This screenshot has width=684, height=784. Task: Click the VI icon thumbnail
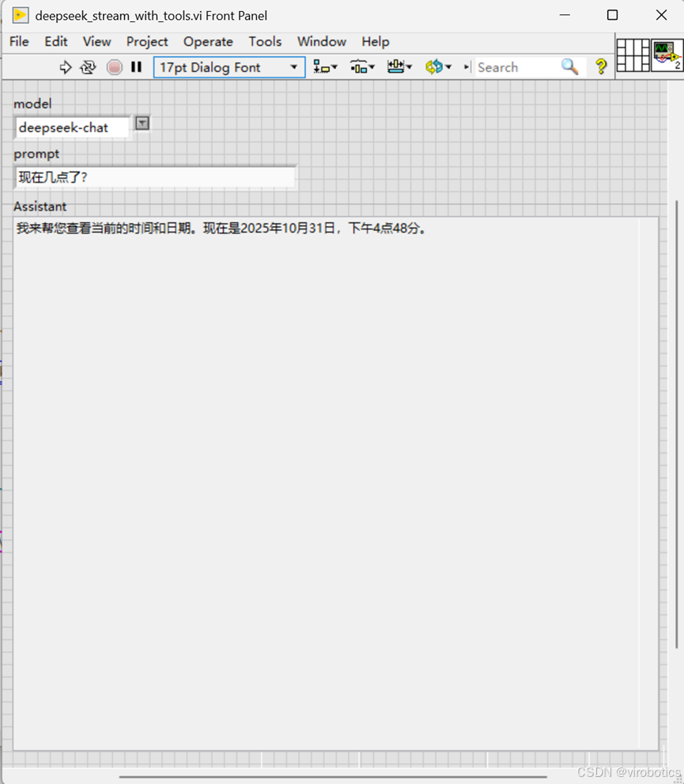point(667,55)
